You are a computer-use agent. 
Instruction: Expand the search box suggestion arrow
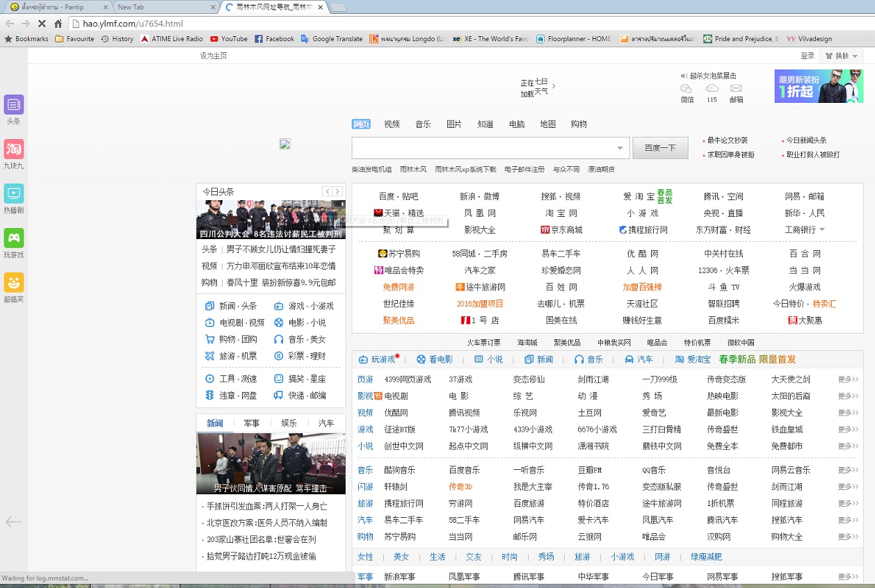tap(620, 148)
